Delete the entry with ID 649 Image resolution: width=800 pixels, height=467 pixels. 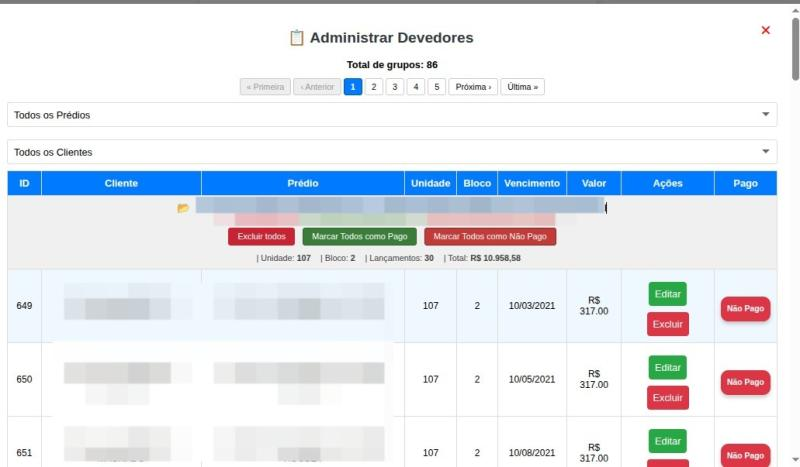pyautogui.click(x=668, y=324)
